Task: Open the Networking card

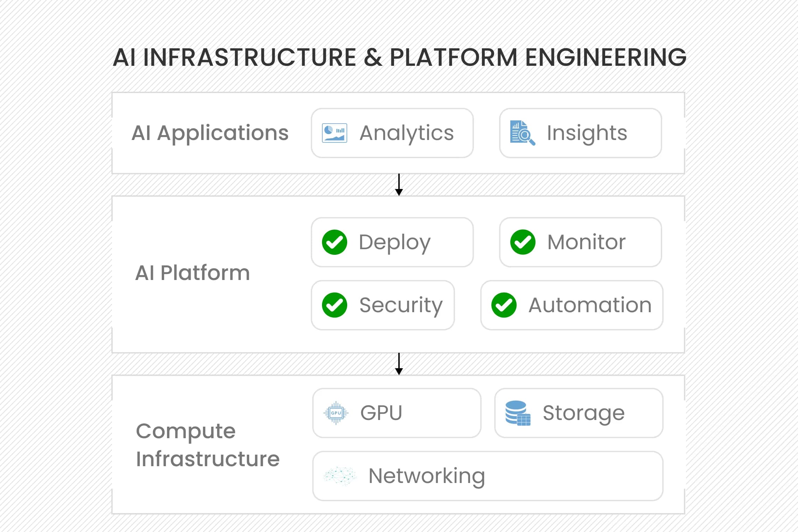Action: pos(488,476)
